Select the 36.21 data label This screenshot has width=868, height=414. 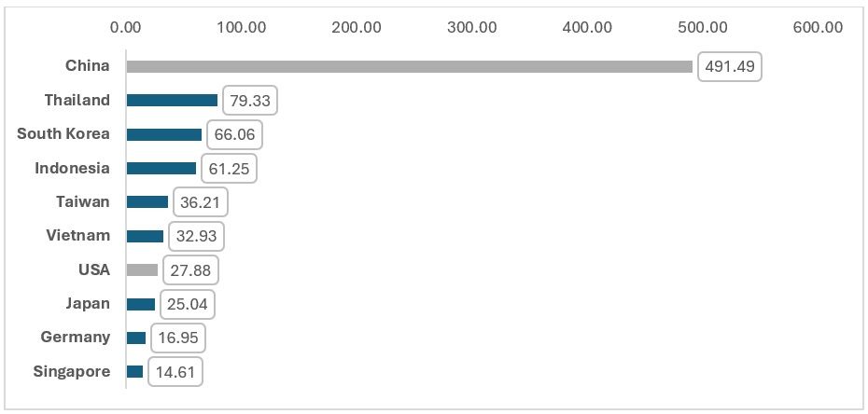click(201, 202)
